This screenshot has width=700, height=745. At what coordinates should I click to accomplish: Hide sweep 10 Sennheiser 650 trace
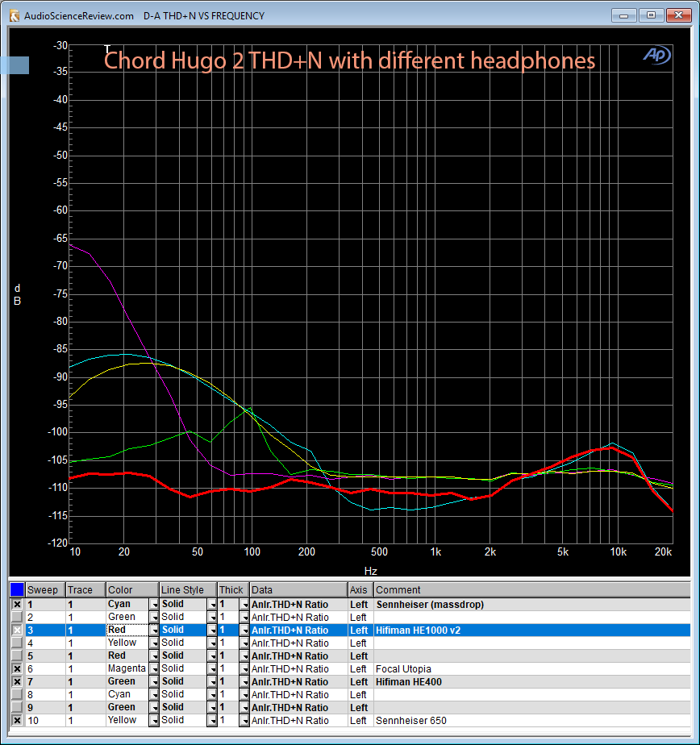(17, 720)
